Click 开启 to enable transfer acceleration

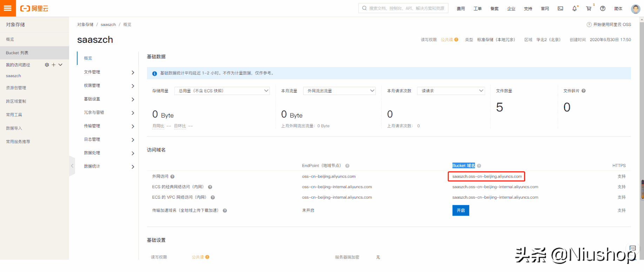coord(461,210)
